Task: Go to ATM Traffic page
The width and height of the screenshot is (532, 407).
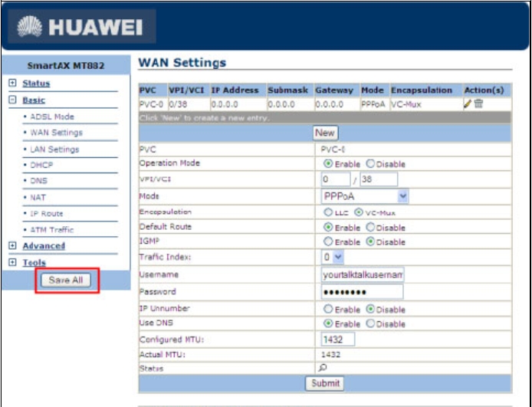Action: (x=52, y=230)
